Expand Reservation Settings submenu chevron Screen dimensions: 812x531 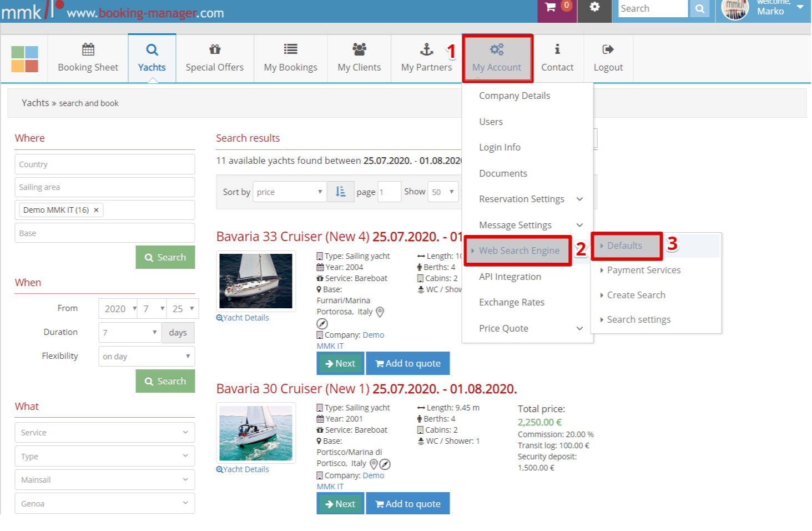(579, 199)
